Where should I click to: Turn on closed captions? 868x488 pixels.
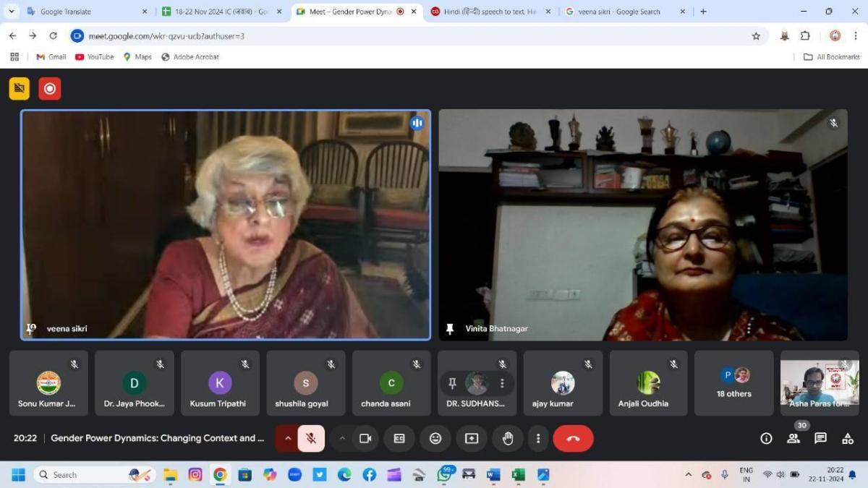(399, 438)
